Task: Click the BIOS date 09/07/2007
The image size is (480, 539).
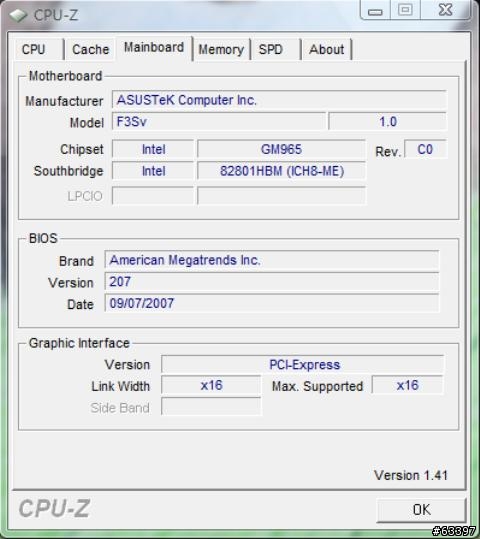Action: (x=272, y=303)
